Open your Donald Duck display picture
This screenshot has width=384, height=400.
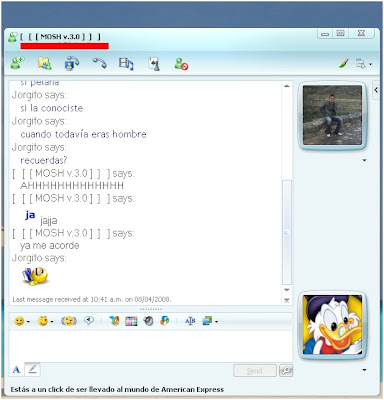pos(332,325)
